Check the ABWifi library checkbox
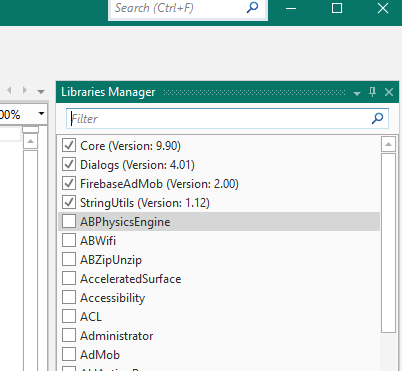The height and width of the screenshot is (371, 402). pyautogui.click(x=69, y=240)
